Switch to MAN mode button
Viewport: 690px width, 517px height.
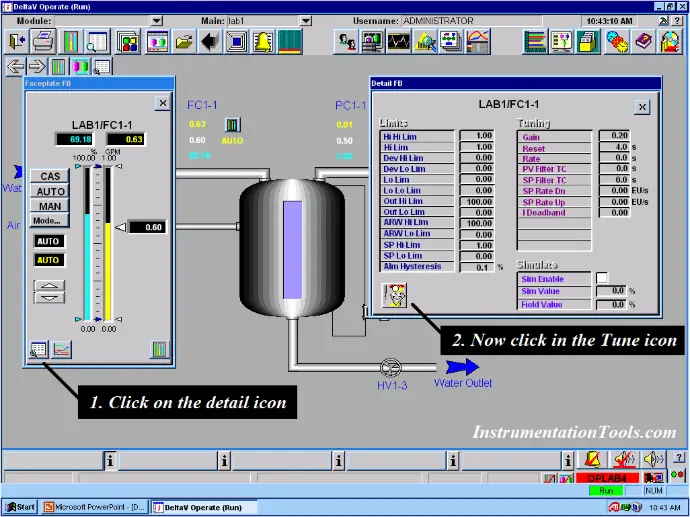point(50,206)
